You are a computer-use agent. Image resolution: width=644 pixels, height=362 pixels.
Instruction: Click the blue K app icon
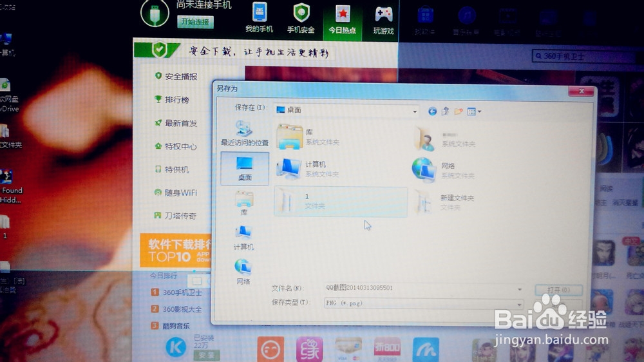coord(176,347)
